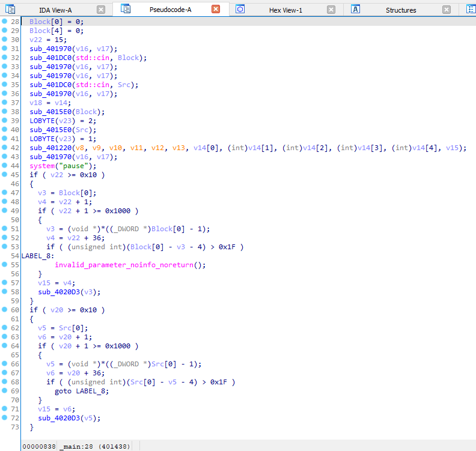Screen dimensions: 476x451
Task: Toggle breakpoint dot on line 72
Action: tap(5, 417)
